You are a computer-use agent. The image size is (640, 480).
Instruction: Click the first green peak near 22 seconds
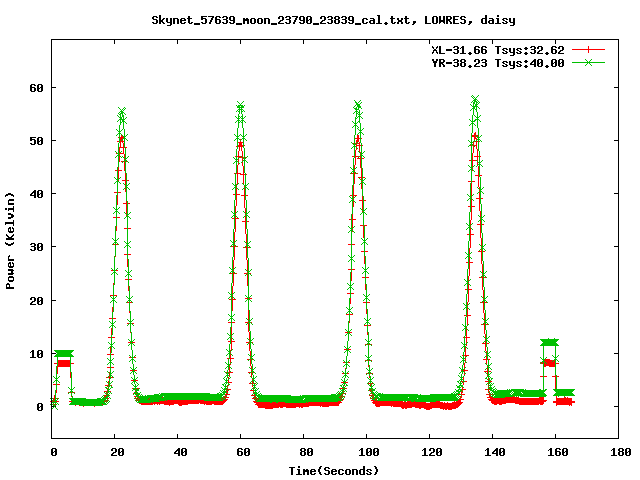click(122, 112)
